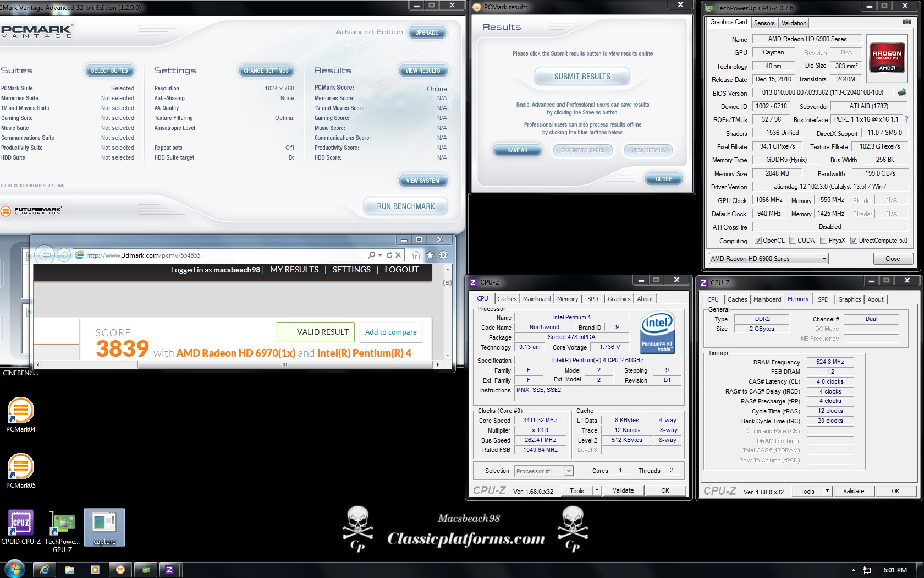This screenshot has width=924, height=578.
Task: Switch to PCMark via orange taskbar icon
Action: point(120,570)
